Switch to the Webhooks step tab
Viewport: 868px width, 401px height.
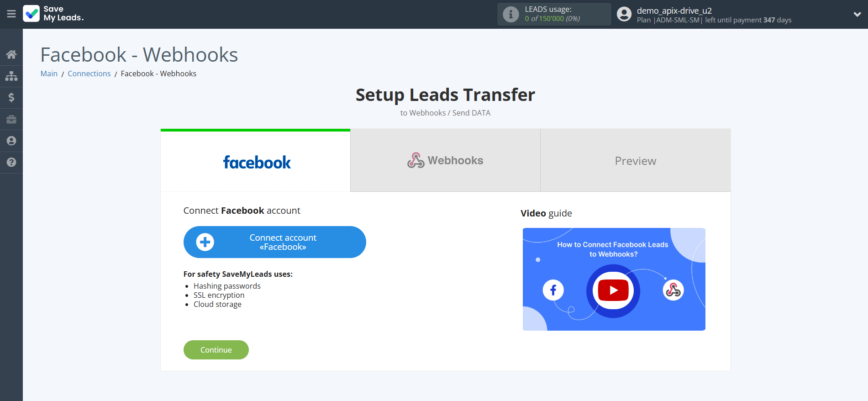click(x=445, y=161)
